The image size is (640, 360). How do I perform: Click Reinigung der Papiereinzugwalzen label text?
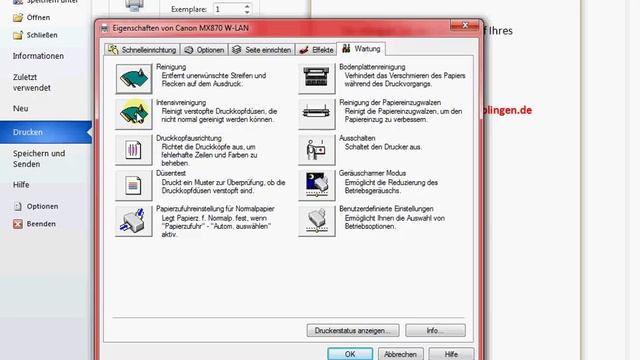[390, 103]
